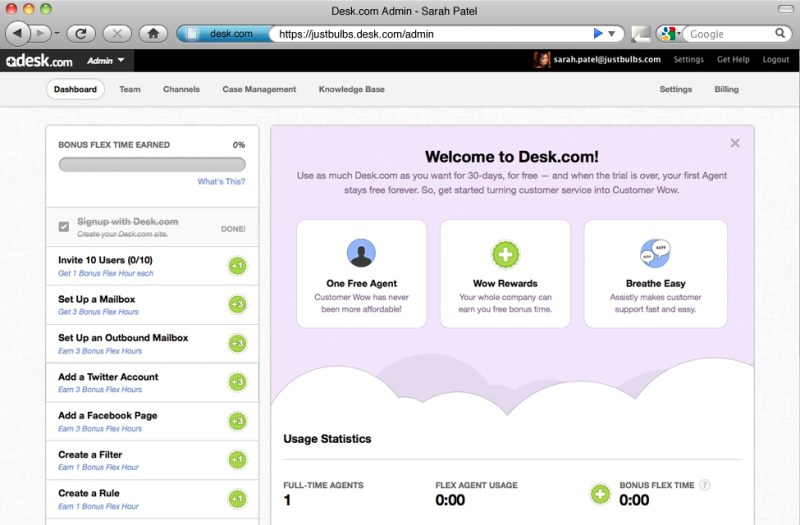The image size is (800, 525).
Task: Open Set Up an Outbound Mailbox task
Action: coord(152,344)
